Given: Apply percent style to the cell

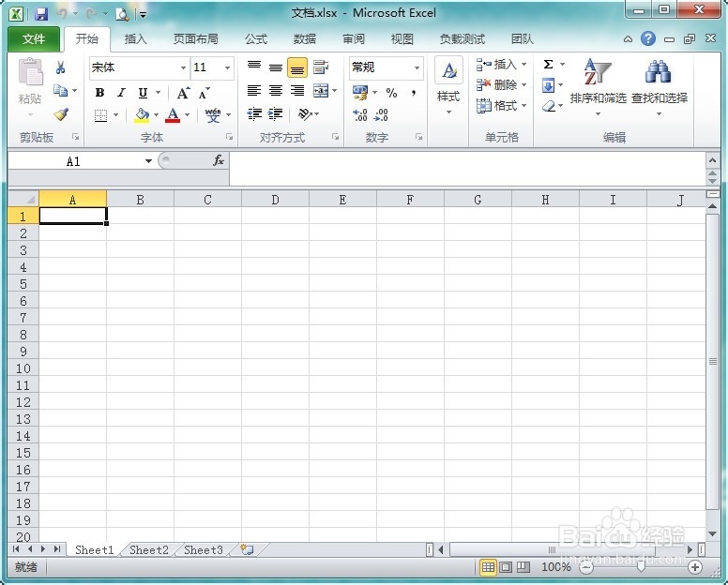Looking at the screenshot, I should [391, 93].
